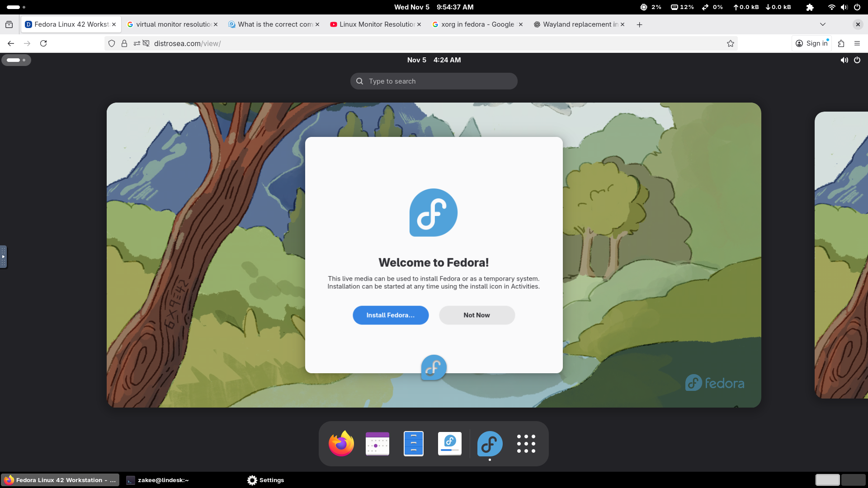Screen dimensions: 868x488
Task: Expand the left side panel handle
Action: 3,257
